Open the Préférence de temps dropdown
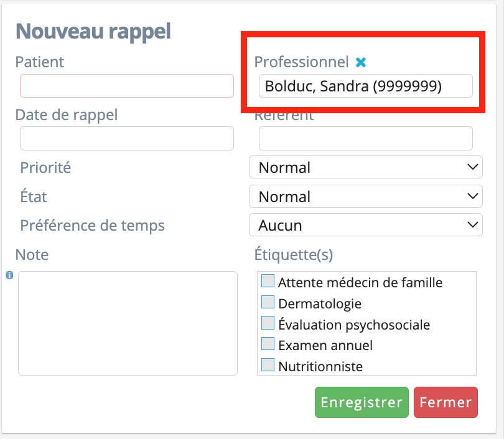The width and height of the screenshot is (504, 439). tap(365, 225)
